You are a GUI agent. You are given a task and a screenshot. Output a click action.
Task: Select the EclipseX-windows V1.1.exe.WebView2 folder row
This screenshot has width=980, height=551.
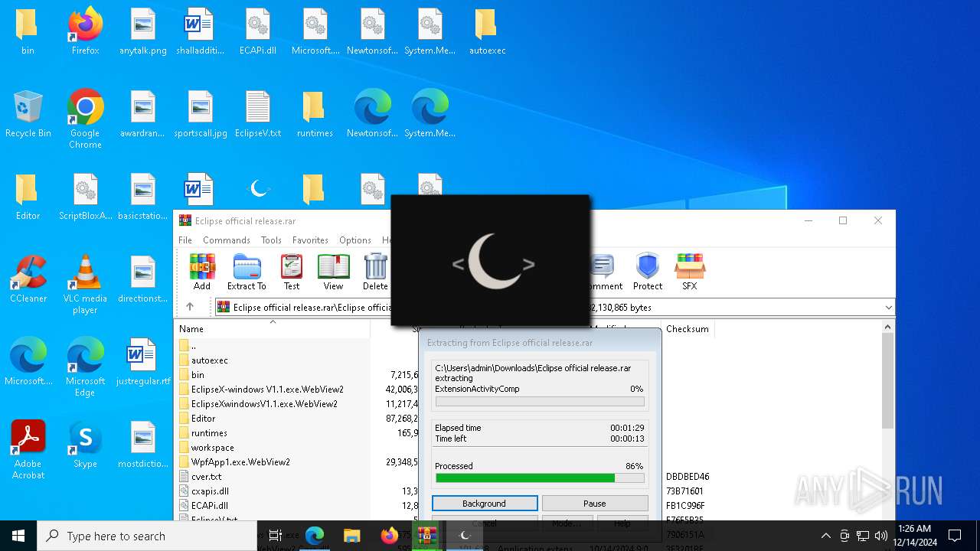[x=267, y=390]
